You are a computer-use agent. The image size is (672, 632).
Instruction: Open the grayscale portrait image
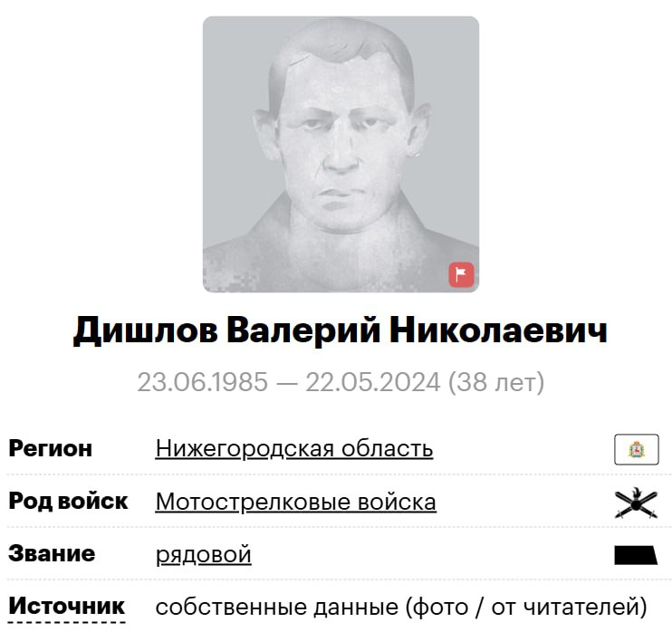pos(341,154)
